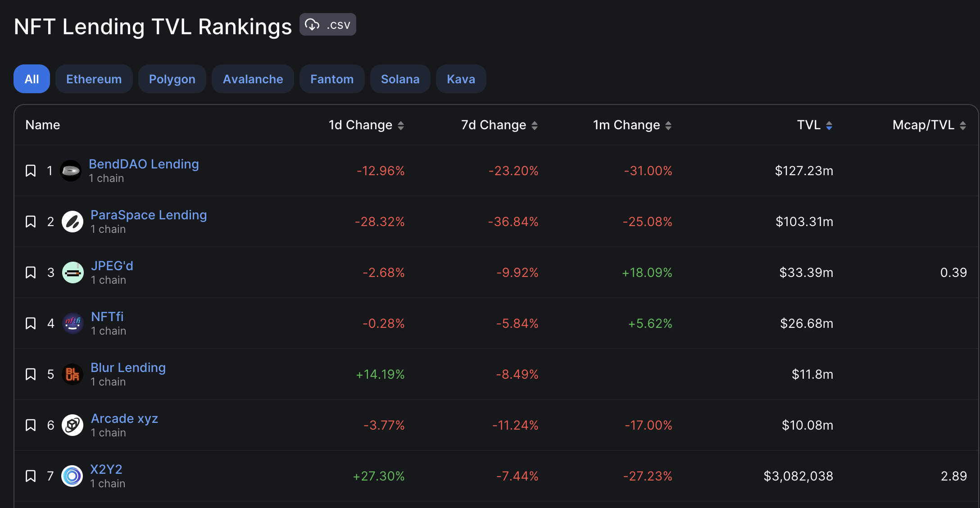This screenshot has width=980, height=508.
Task: Click the Arcade xyz logo icon
Action: click(73, 425)
